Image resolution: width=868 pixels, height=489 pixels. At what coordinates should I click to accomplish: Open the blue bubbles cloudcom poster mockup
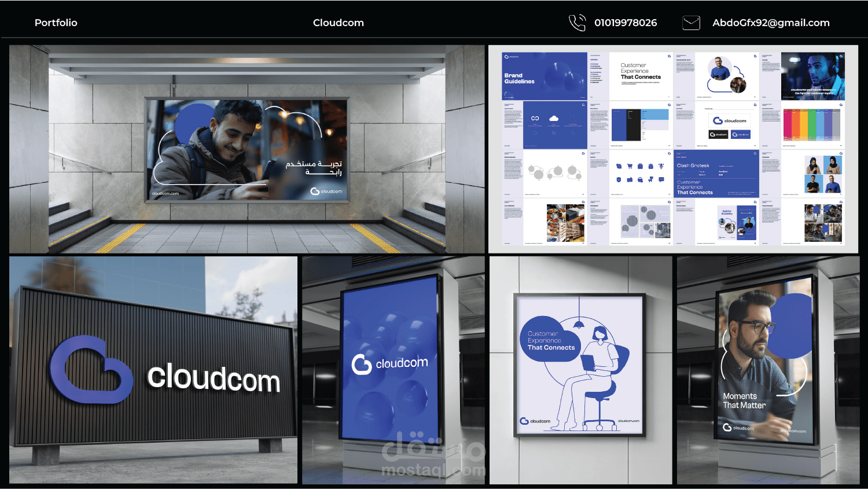coord(393,370)
